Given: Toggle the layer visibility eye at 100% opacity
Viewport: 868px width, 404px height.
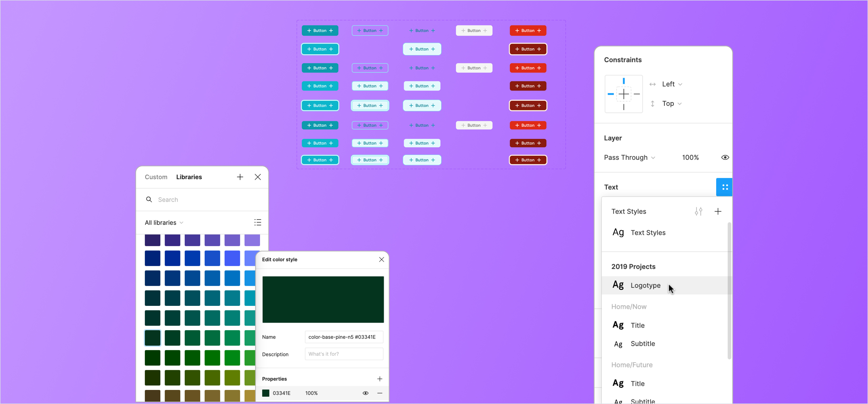Looking at the screenshot, I should point(725,157).
